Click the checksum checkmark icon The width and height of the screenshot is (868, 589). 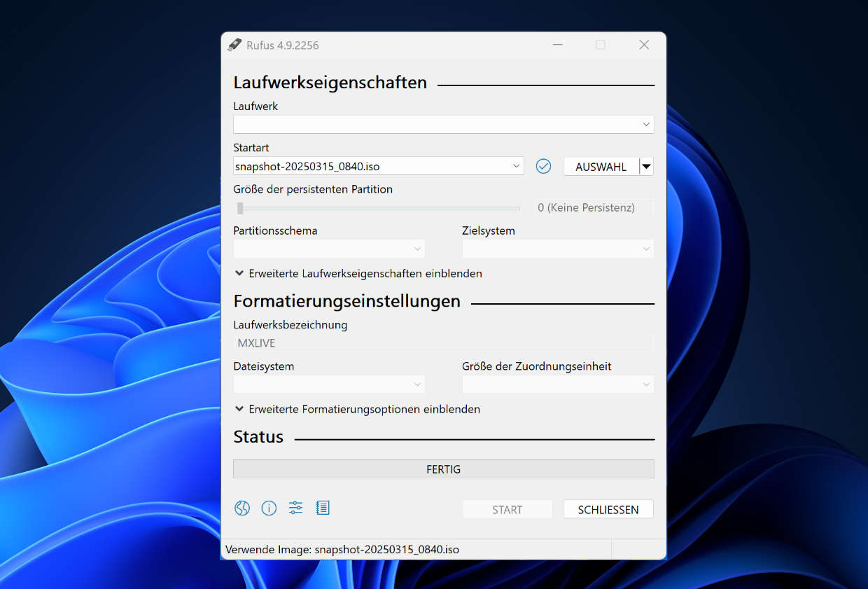[x=543, y=166]
